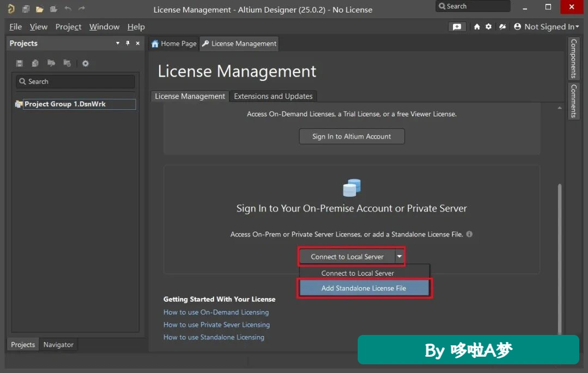Choose Add Standalone License File

(x=364, y=288)
